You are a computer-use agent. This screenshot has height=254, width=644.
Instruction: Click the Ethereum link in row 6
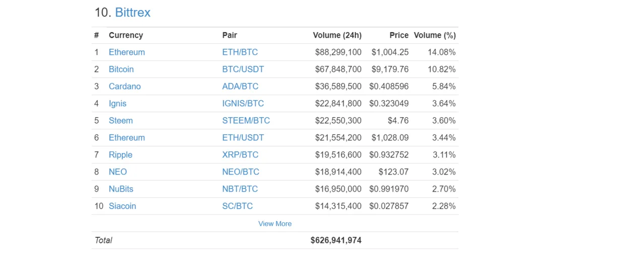pyautogui.click(x=127, y=138)
